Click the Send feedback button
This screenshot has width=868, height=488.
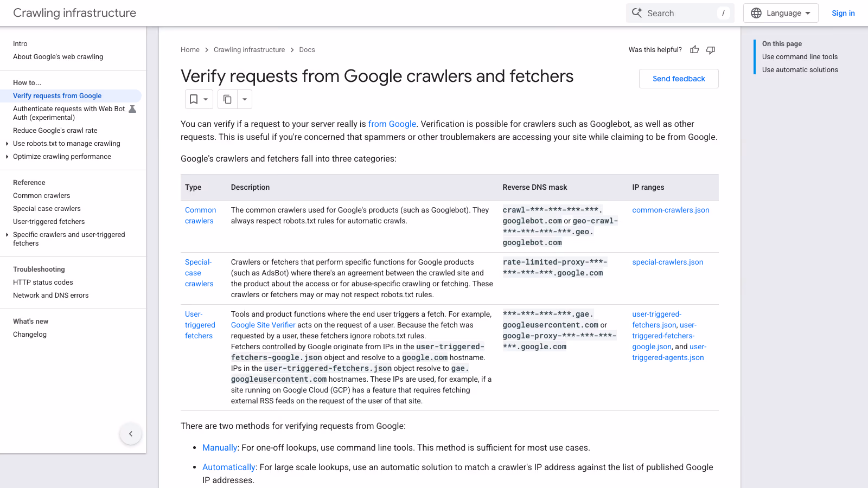(679, 79)
